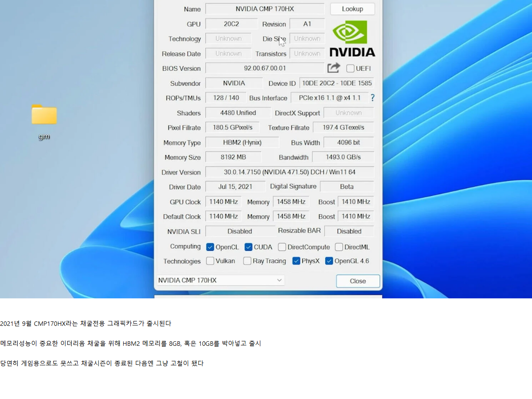Click the Device ID field 10DE 20C2 - 10DE 1585
Image resolution: width=532 pixels, height=399 pixels.
point(337,83)
